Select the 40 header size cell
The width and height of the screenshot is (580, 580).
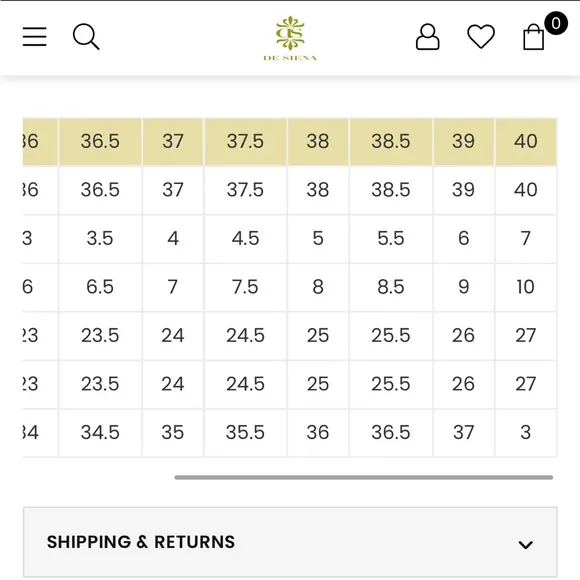tap(526, 141)
